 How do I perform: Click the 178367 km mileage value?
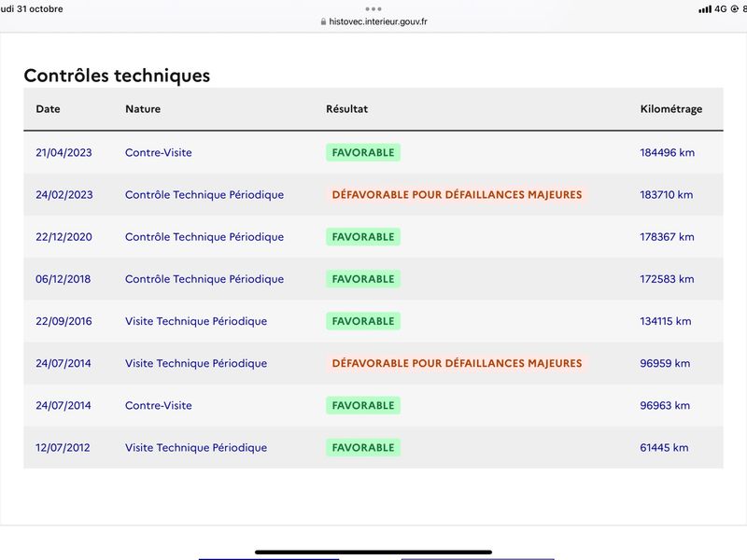pyautogui.click(x=667, y=237)
